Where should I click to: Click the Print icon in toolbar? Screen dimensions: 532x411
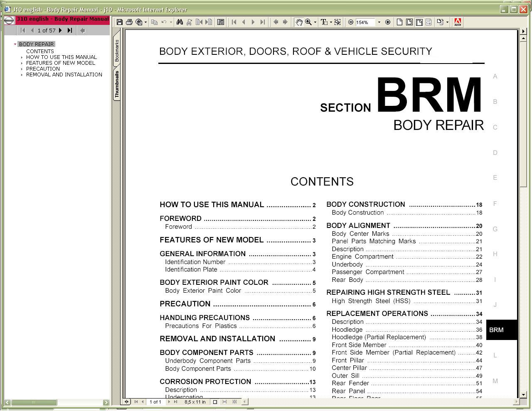tap(129, 22)
